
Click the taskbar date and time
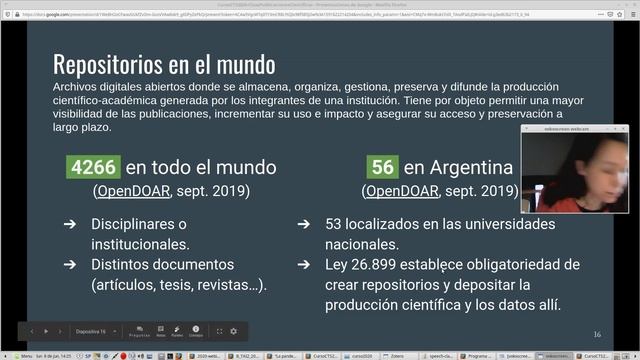pos(53,356)
